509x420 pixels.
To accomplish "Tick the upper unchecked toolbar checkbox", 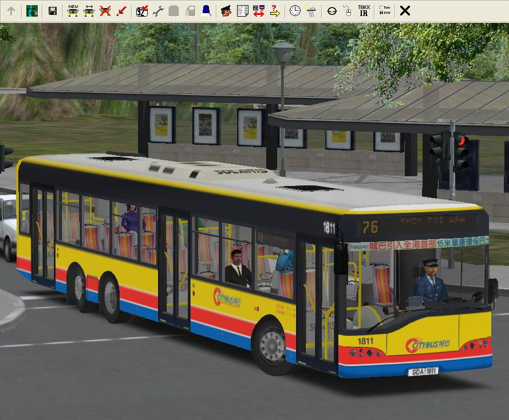I will pos(381,8).
